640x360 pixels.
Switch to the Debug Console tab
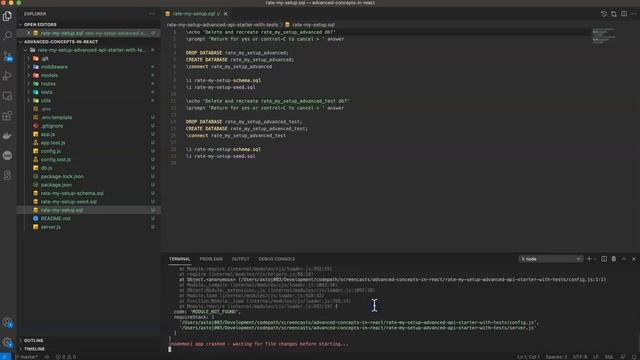pos(276,259)
